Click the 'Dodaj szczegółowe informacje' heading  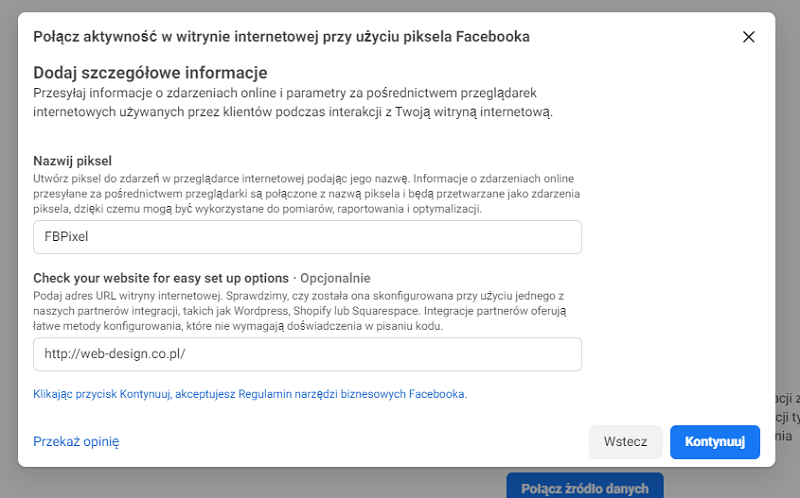tap(150, 72)
